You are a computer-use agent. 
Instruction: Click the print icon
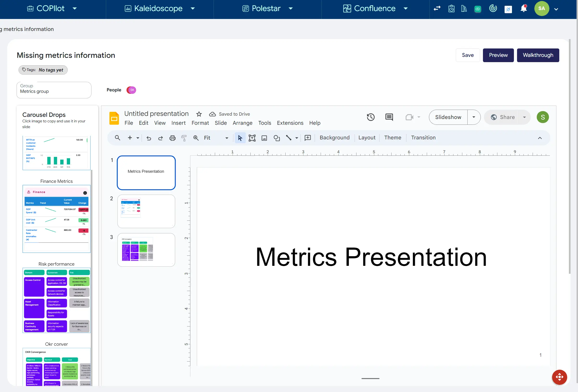tap(172, 138)
